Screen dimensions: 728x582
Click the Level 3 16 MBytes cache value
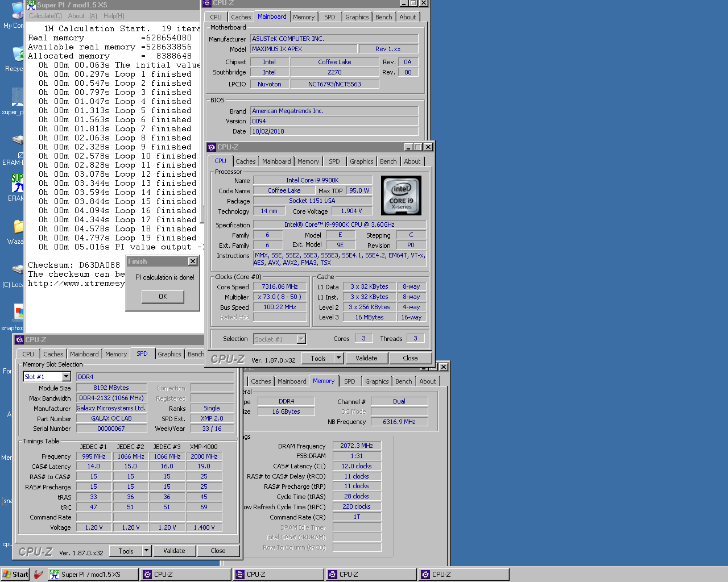369,317
